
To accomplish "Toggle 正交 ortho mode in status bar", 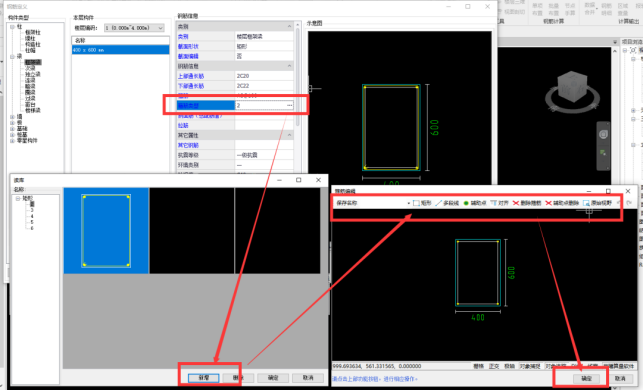I will (494, 366).
